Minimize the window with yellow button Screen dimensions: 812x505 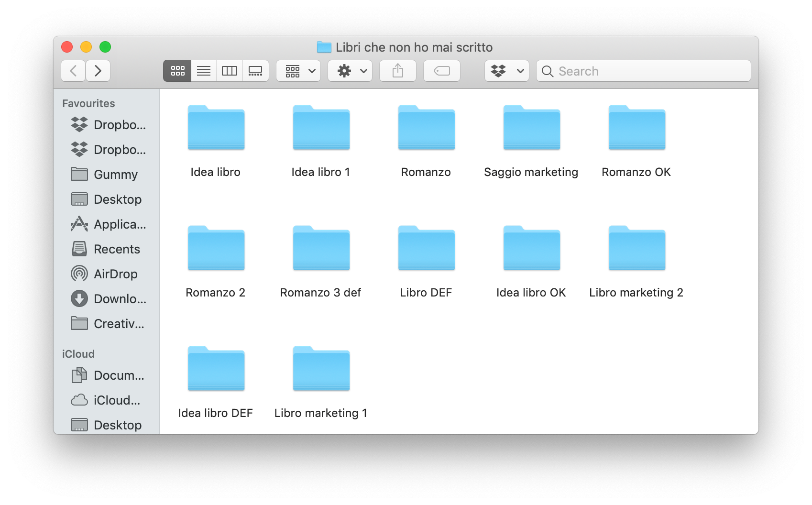(86, 47)
